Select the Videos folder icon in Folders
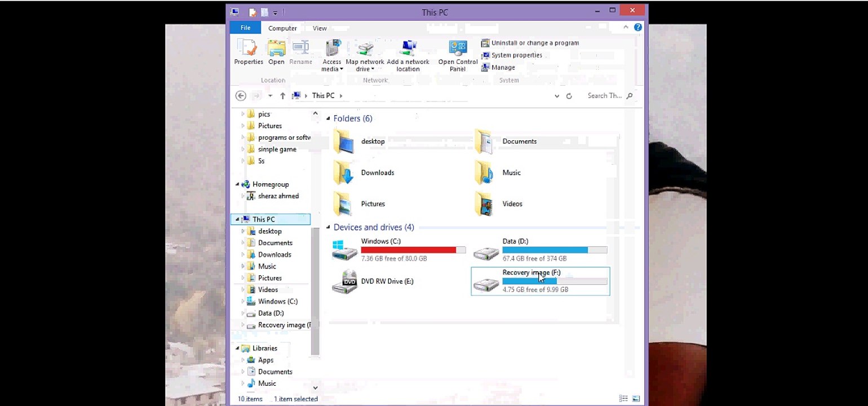The width and height of the screenshot is (868, 406). point(485,204)
